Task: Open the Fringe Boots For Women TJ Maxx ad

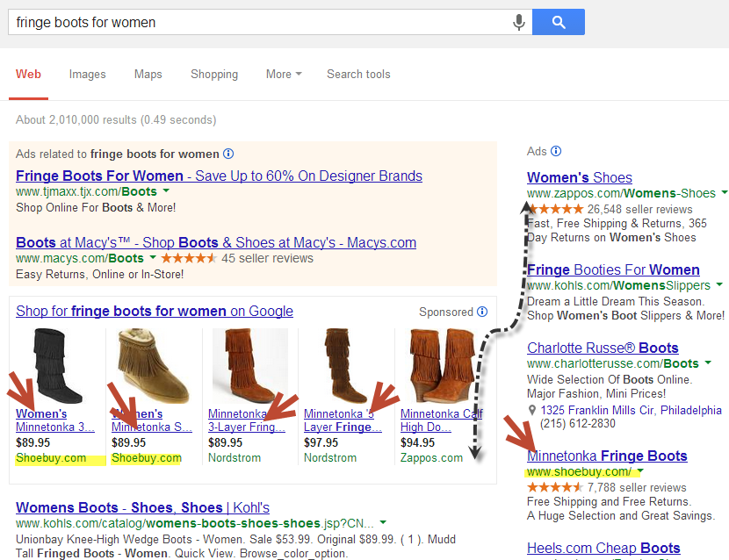Action: click(x=219, y=176)
